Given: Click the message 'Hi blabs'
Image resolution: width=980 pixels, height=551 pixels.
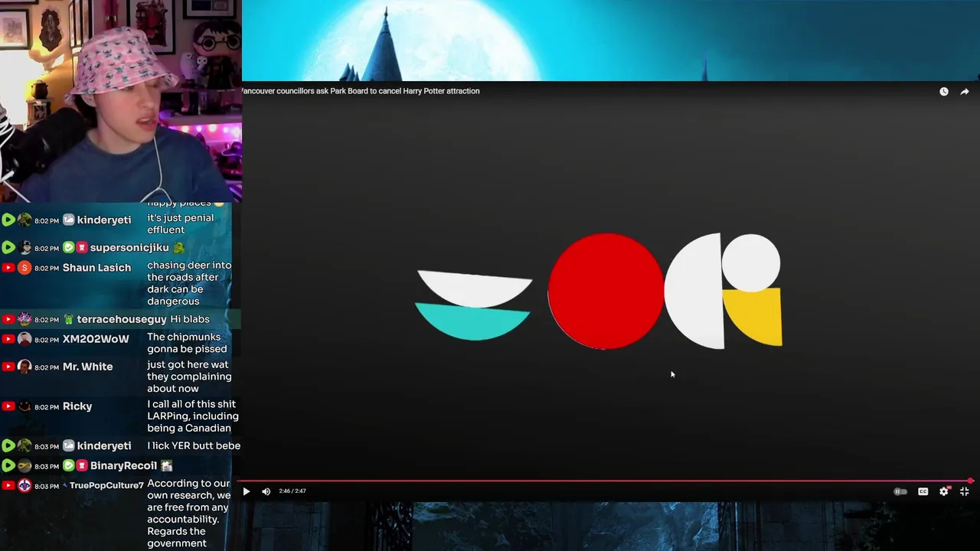Looking at the screenshot, I should 189,319.
